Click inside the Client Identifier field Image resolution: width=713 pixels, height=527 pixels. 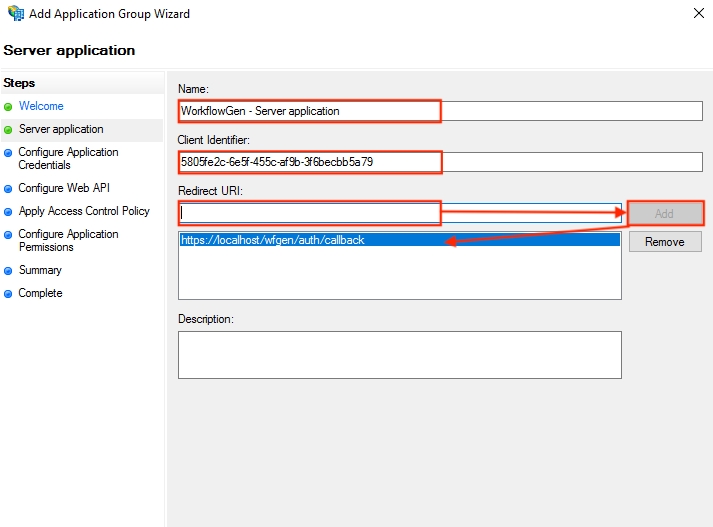(440, 161)
